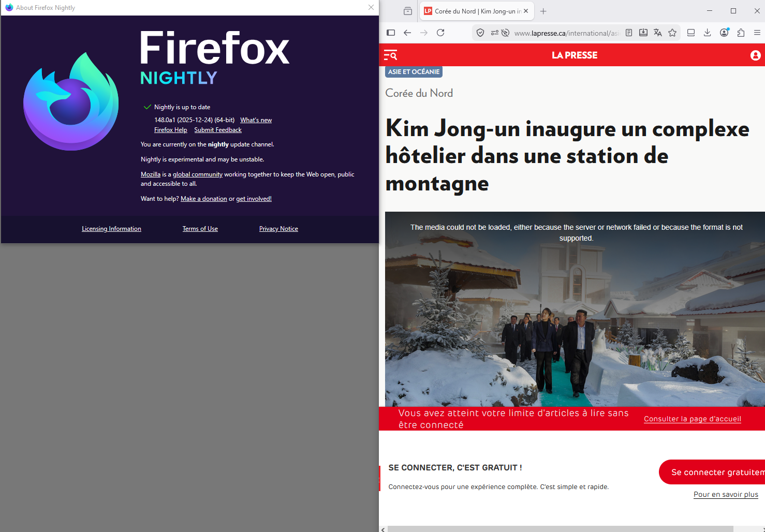Click the Corée du Nord topic label
The image size is (765, 532).
419,93
